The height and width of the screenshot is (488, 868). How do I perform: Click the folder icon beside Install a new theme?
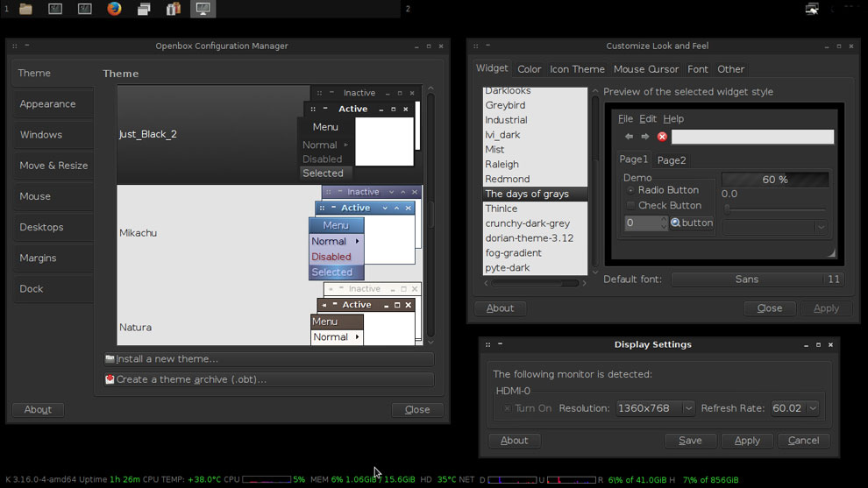pos(110,358)
